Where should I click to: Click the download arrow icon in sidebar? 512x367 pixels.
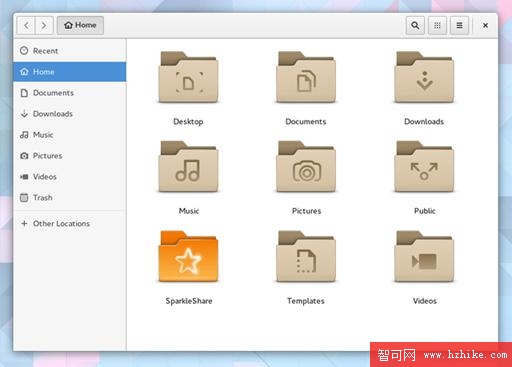tap(24, 114)
